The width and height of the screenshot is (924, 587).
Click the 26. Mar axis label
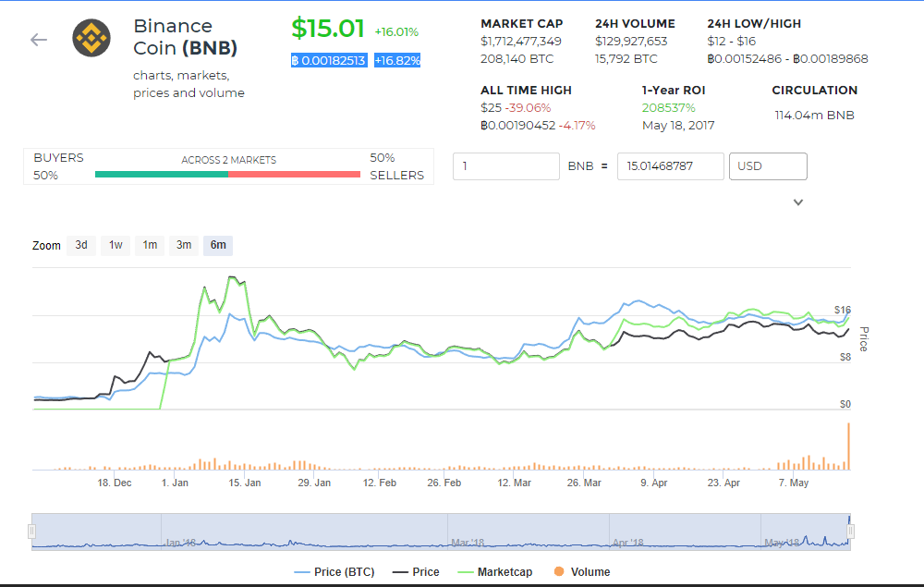(584, 483)
